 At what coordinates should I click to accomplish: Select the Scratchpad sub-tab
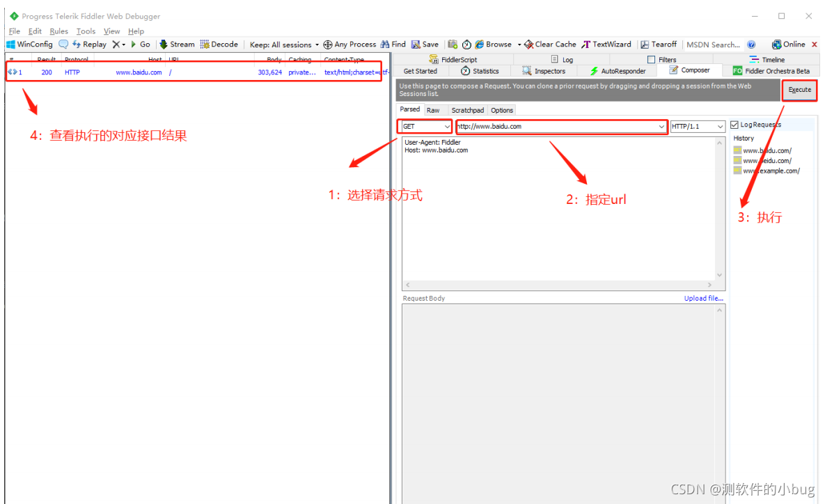pyautogui.click(x=467, y=111)
